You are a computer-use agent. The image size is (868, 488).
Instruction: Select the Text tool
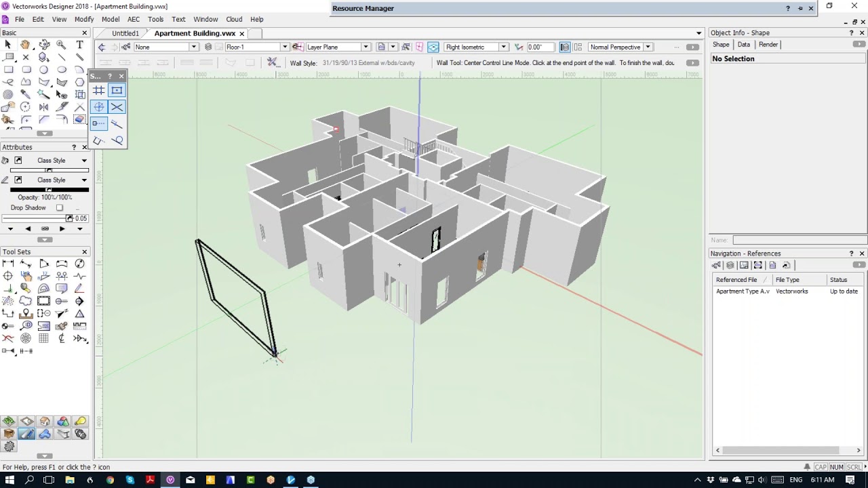tap(80, 44)
